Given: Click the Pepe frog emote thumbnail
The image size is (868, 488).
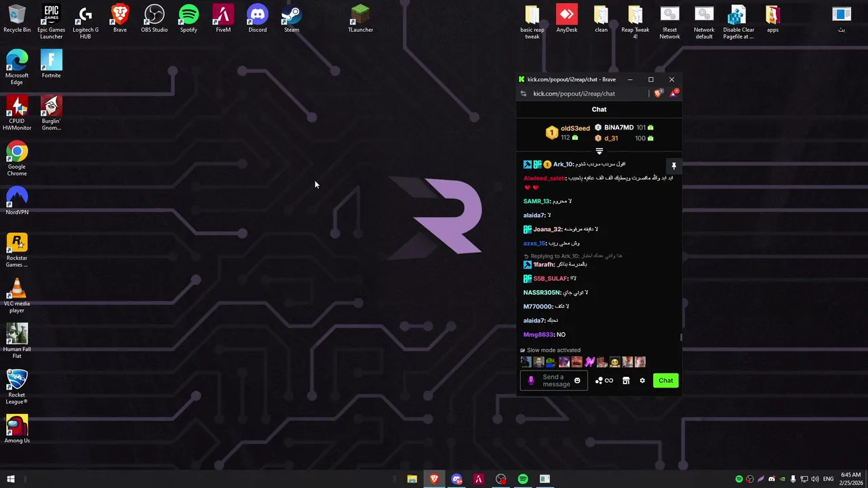Looking at the screenshot, I should [x=551, y=362].
